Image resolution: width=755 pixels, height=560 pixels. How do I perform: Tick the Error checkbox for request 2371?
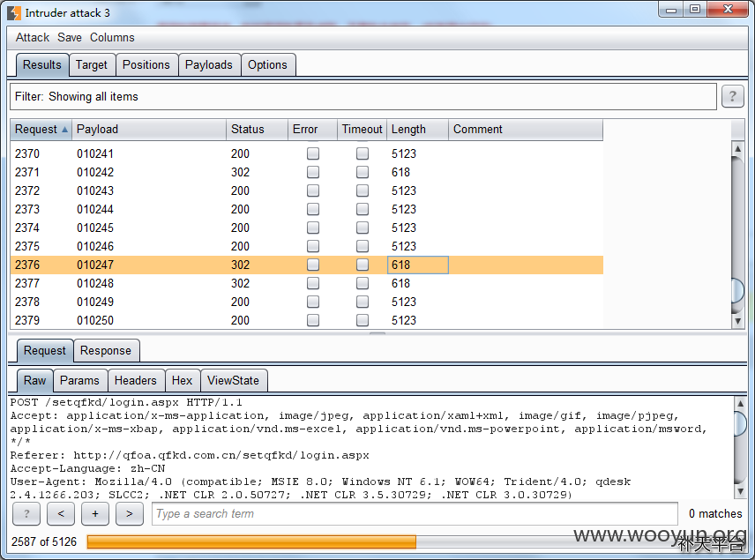tap(313, 172)
